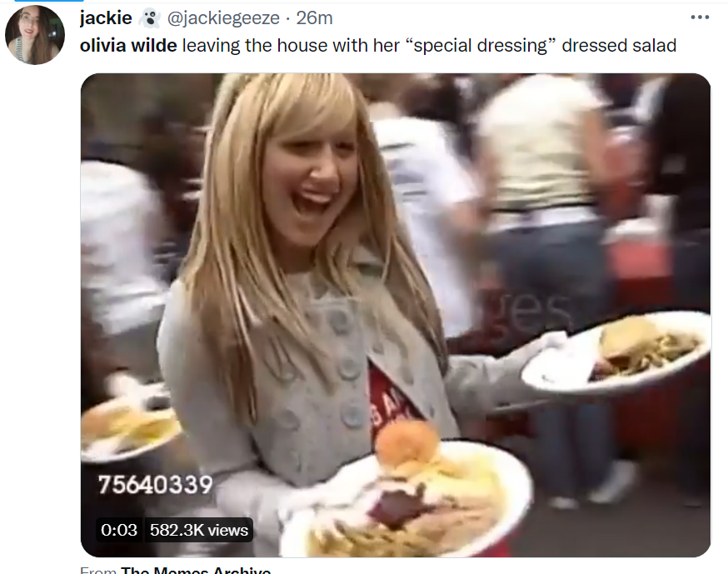Play the video of the blonde woman
This screenshot has height=574, width=728.
coord(396,315)
